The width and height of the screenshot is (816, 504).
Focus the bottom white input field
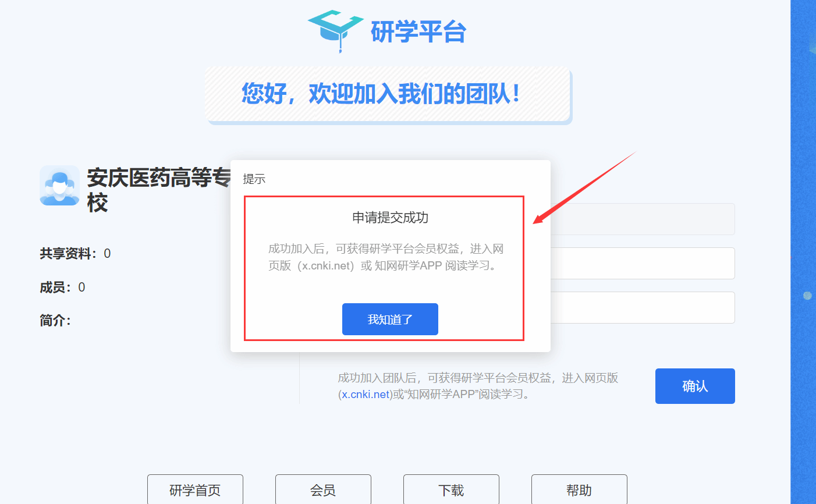coord(643,307)
